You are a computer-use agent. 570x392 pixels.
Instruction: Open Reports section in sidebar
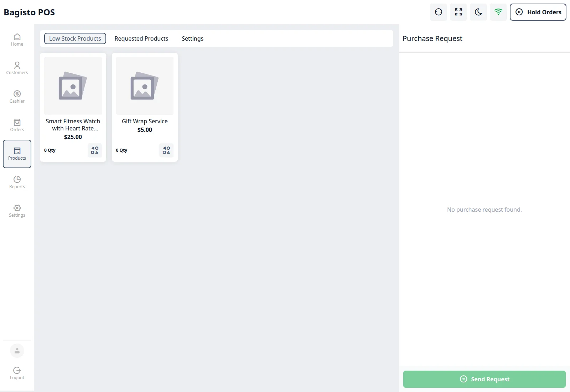[17, 182]
